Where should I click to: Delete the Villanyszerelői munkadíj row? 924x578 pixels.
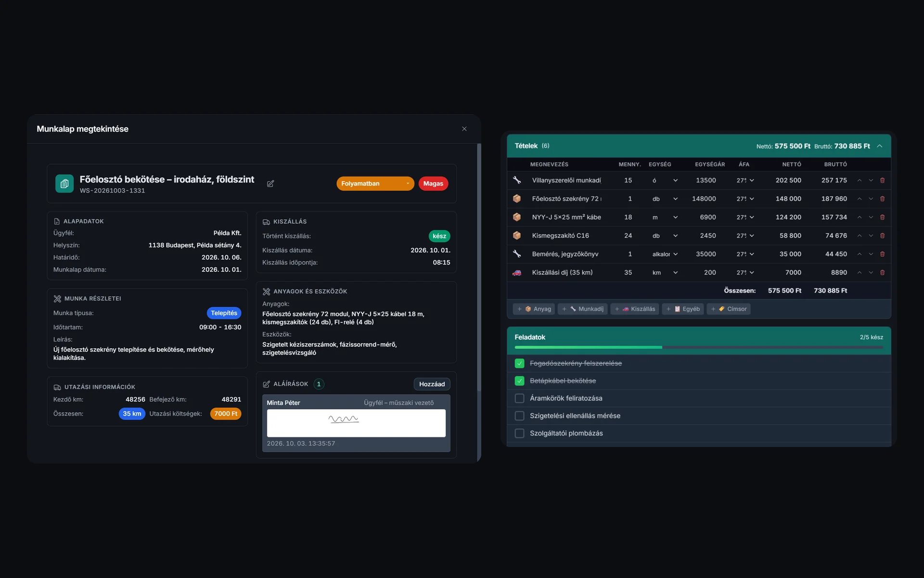pos(882,180)
